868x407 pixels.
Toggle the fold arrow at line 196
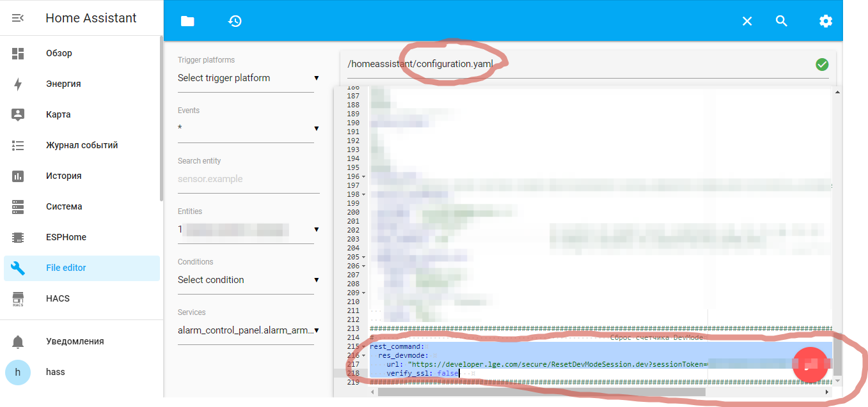click(364, 176)
